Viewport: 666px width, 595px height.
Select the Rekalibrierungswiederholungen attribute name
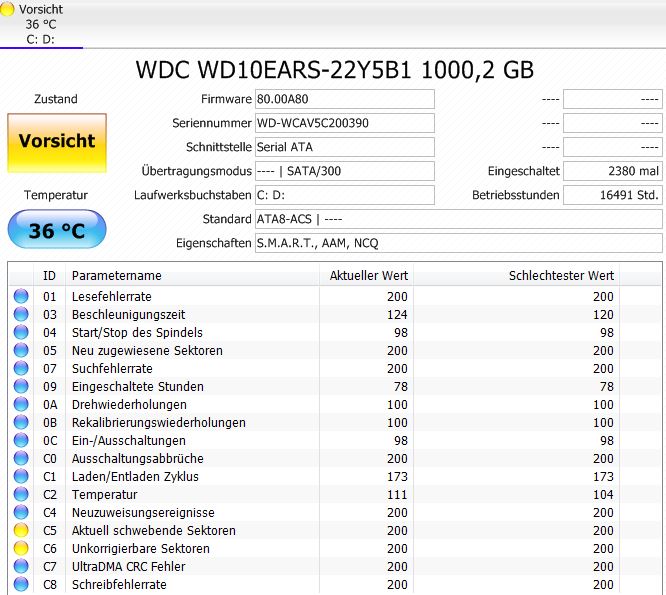pyautogui.click(x=158, y=423)
